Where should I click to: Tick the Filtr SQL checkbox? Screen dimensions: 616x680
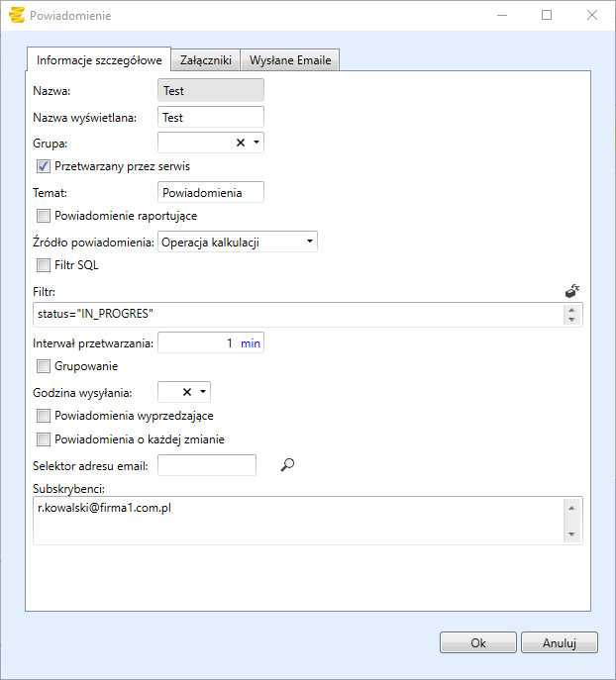tap(43, 265)
